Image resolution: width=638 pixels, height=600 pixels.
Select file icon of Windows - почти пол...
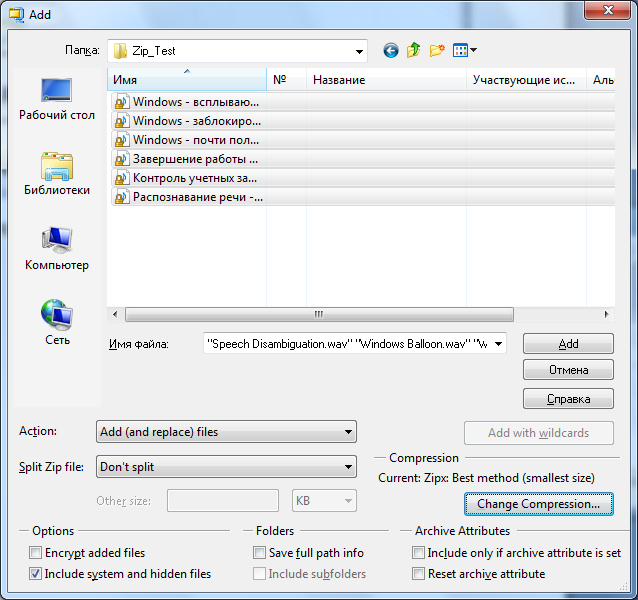tap(122, 140)
